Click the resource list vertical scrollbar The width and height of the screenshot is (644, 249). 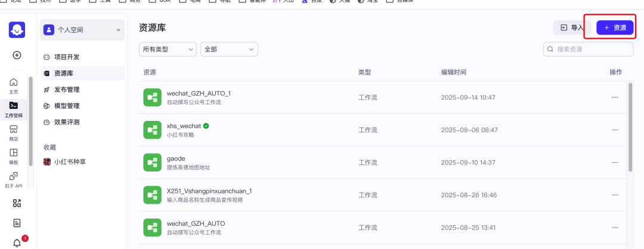click(x=630, y=127)
